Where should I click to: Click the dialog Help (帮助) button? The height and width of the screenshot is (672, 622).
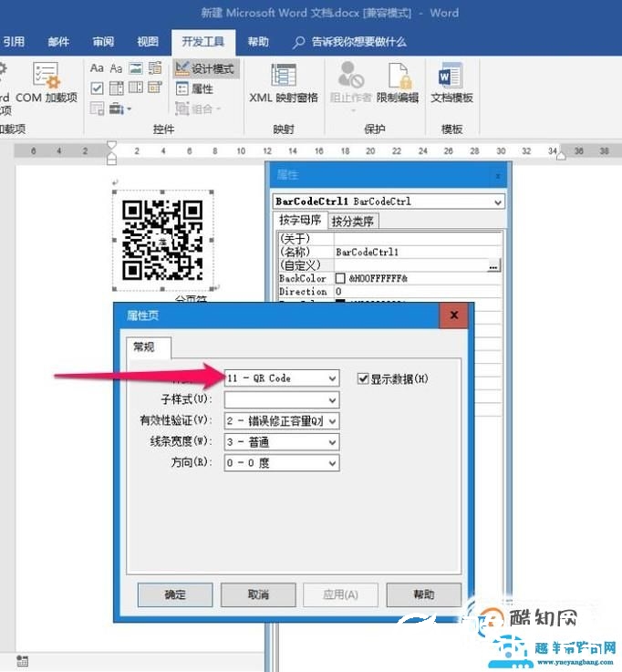[x=423, y=594]
